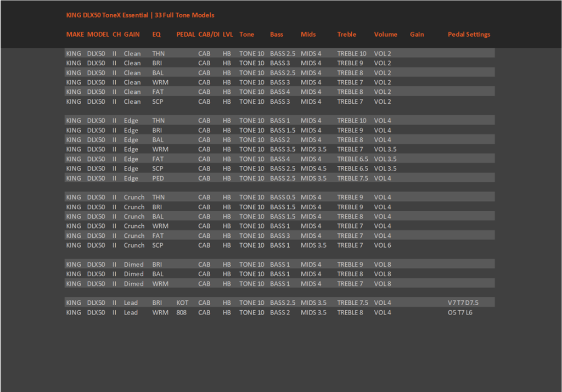The height and width of the screenshot is (392, 562).
Task: Select BASS 1.5 in the Edge BRI row
Action: pos(283,130)
